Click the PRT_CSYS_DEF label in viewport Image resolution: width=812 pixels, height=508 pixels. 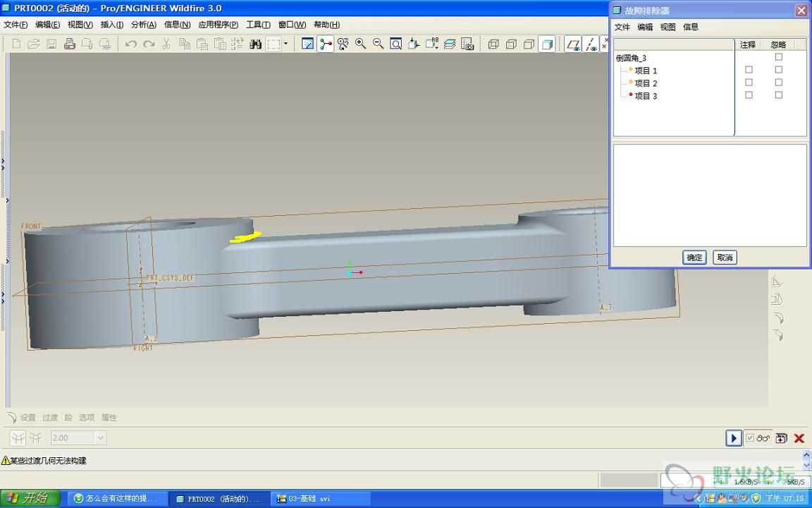click(x=170, y=278)
